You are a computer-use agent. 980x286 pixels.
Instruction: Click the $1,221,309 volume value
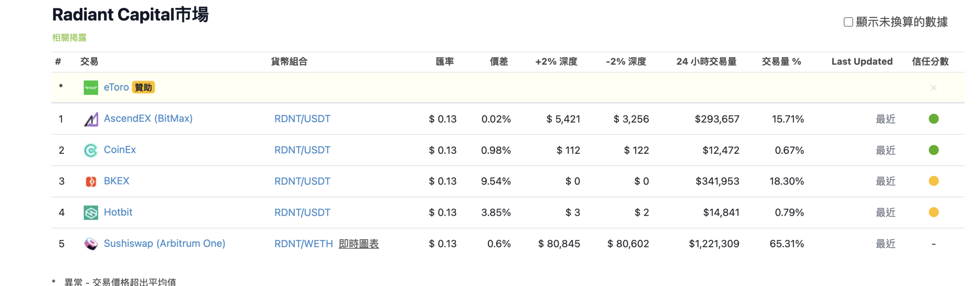coord(714,244)
